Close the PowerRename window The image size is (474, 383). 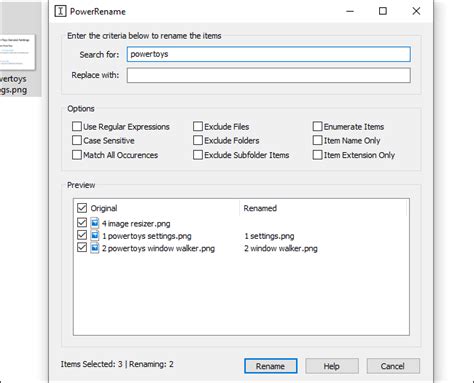coord(416,11)
